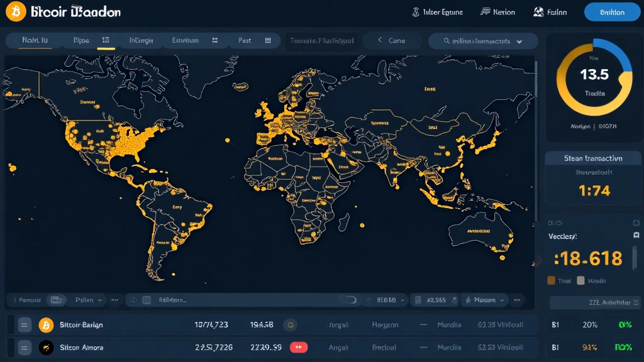Click the 194.58 cell in the first row
This screenshot has width=644, height=362.
(262, 325)
